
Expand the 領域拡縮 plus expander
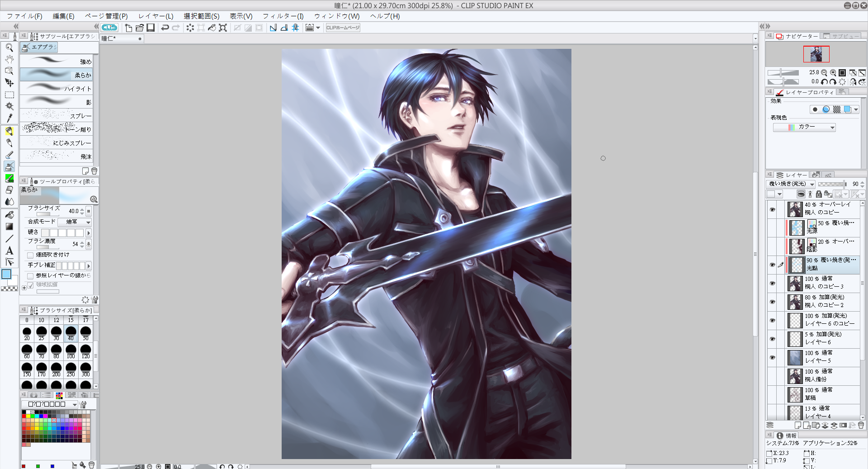point(24,288)
